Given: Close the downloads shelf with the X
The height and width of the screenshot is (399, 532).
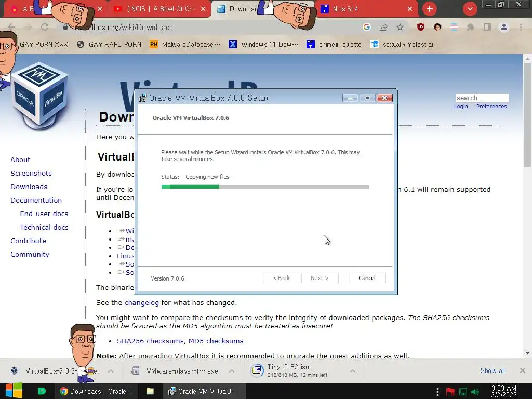Looking at the screenshot, I should tap(523, 370).
